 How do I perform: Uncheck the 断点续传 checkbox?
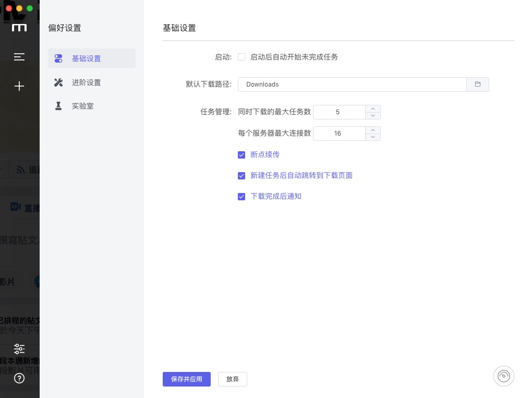(241, 155)
